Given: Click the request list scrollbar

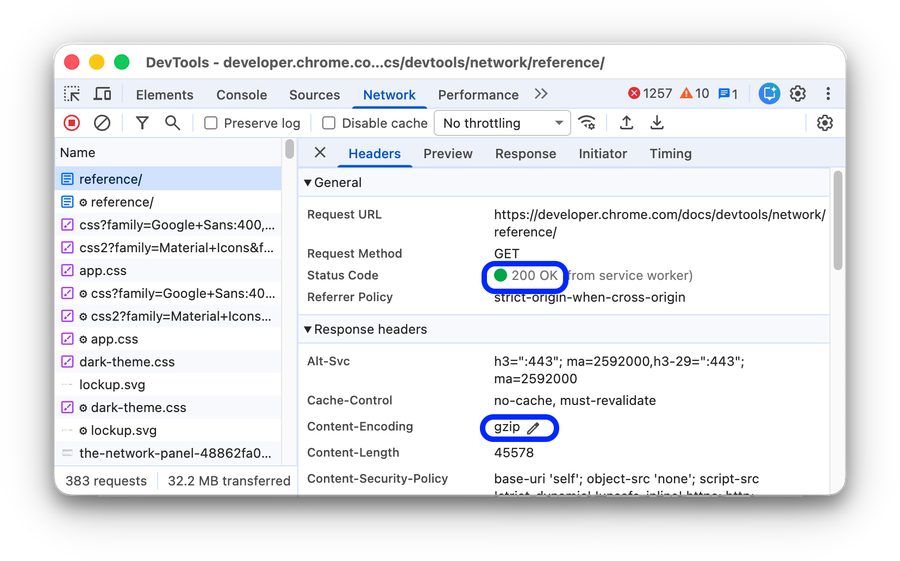Looking at the screenshot, I should click(x=289, y=149).
